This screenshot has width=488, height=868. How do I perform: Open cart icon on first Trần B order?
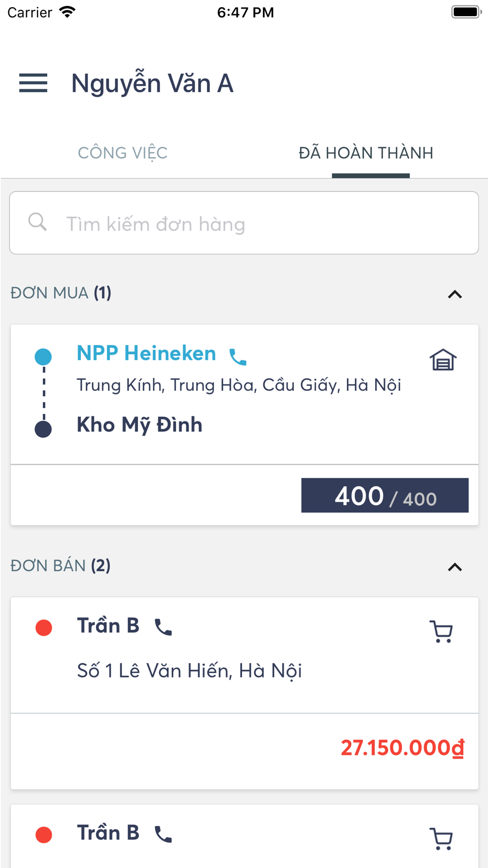(442, 631)
